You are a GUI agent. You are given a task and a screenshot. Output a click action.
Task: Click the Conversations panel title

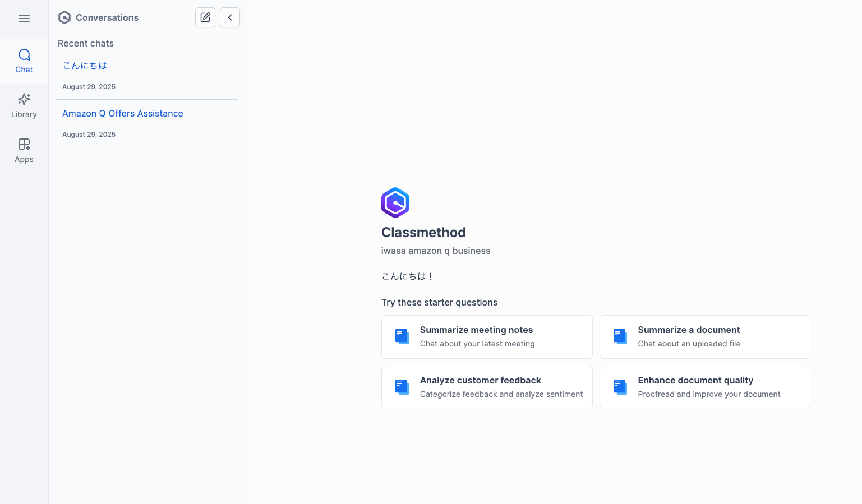[107, 17]
